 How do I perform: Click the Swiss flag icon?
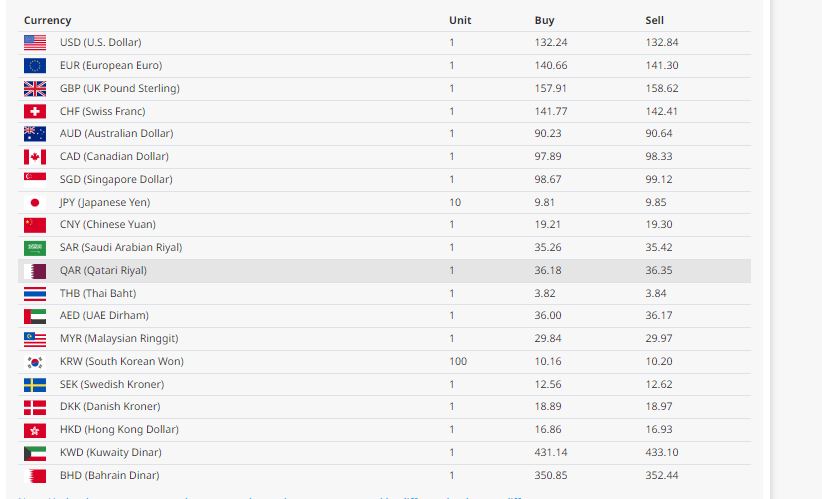point(35,112)
